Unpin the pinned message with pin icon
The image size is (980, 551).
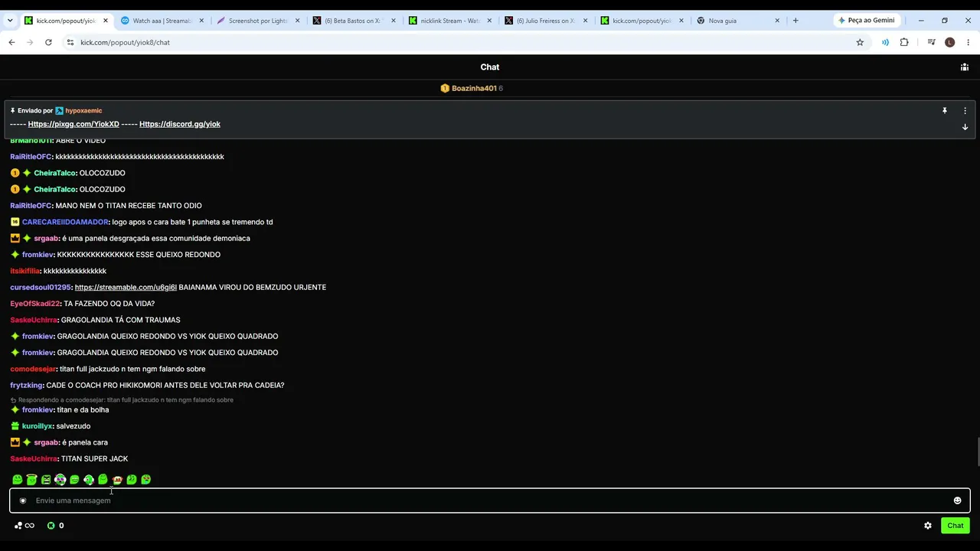click(x=945, y=111)
